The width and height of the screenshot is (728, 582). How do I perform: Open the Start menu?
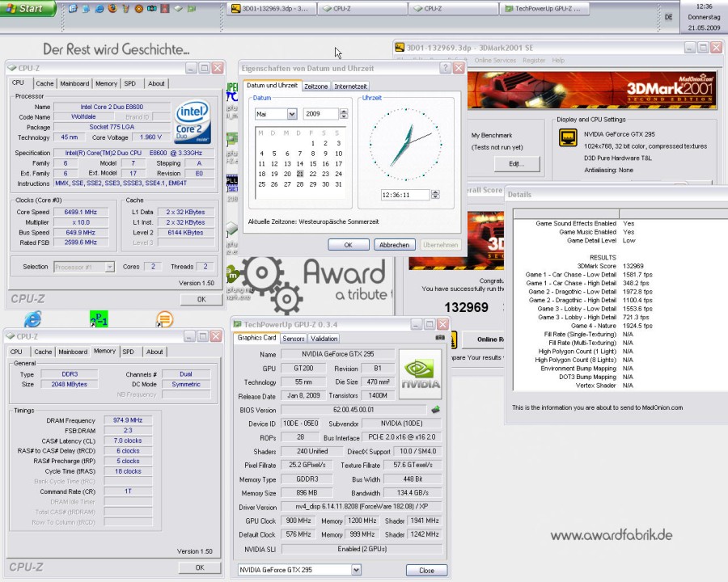pos(28,8)
